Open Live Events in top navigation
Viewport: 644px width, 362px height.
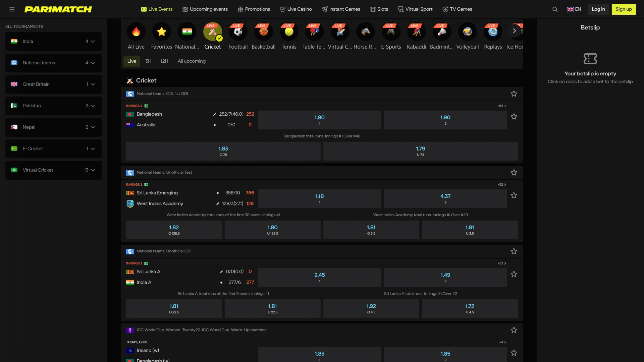point(157,9)
